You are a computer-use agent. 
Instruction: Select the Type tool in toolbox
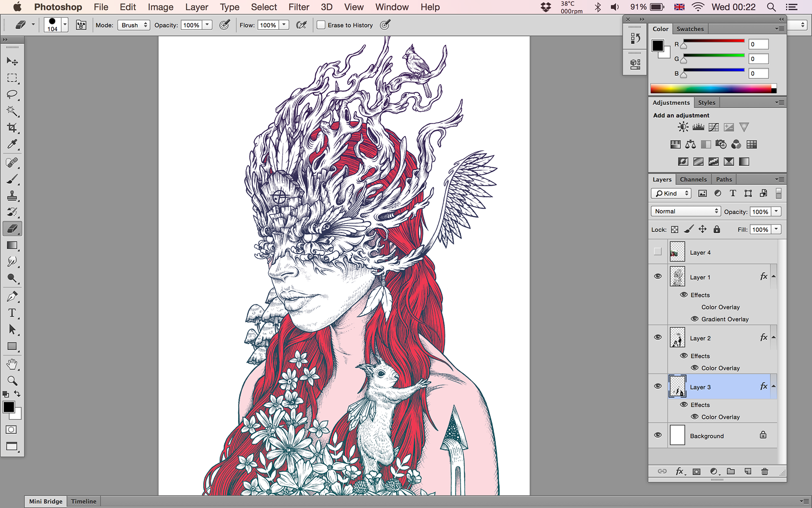coord(12,313)
